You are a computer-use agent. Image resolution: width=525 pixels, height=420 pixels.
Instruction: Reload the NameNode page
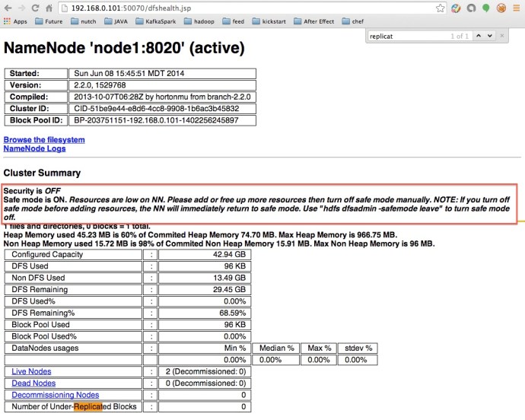click(x=35, y=8)
